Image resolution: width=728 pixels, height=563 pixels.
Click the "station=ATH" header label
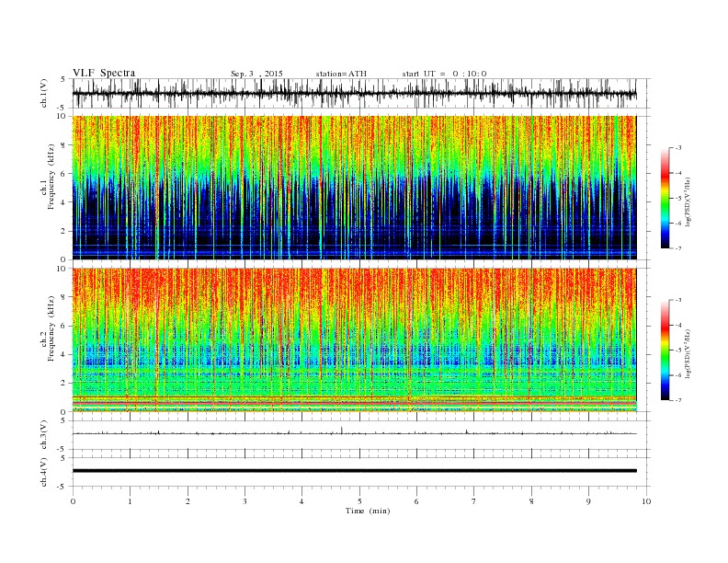[x=341, y=74]
